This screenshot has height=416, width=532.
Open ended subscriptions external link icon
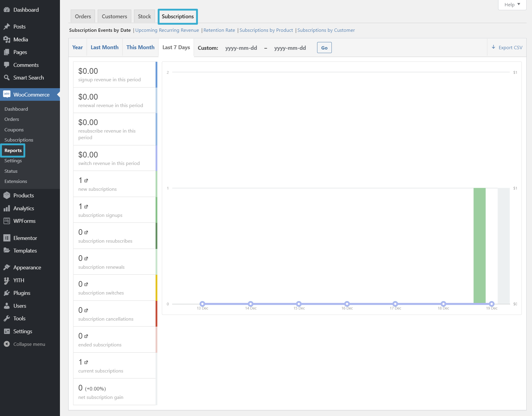click(86, 336)
